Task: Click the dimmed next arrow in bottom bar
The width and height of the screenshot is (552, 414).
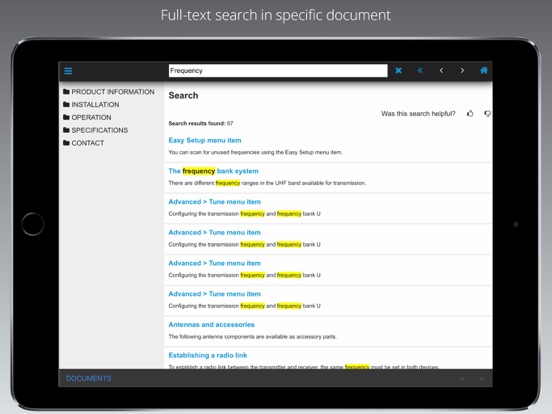Action: coord(482,379)
